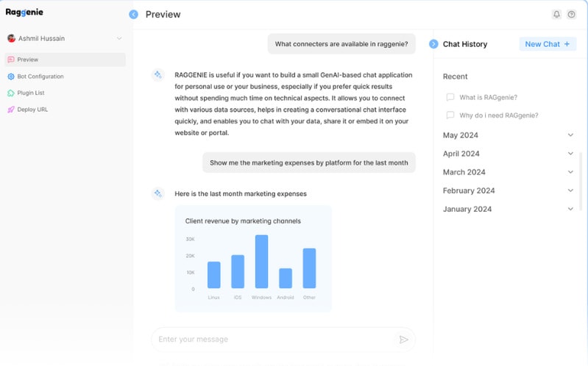Click Ashmil Hussain's profile avatar
The width and height of the screenshot is (588, 366).
pos(11,38)
